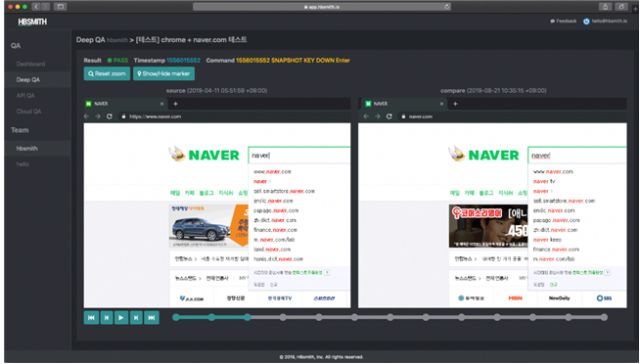The image size is (640, 364).
Task: Select naver tv suggestion in compare snapshot
Action: [x=544, y=182]
